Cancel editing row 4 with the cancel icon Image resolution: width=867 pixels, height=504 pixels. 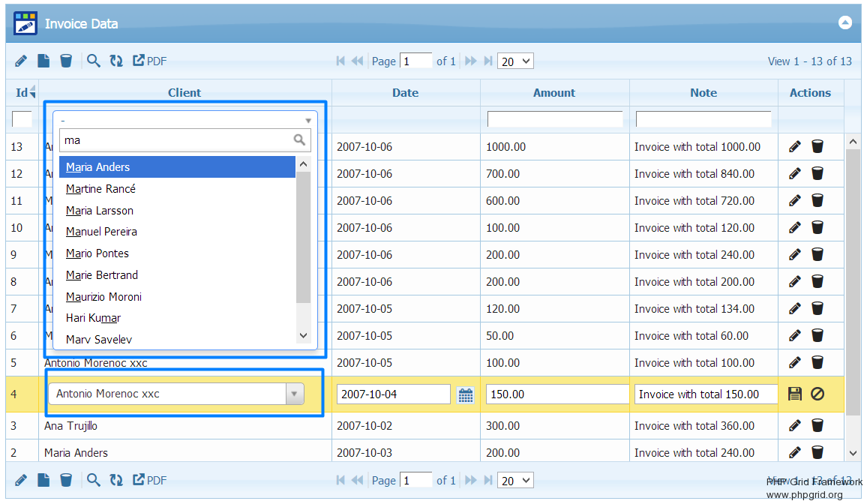point(817,394)
